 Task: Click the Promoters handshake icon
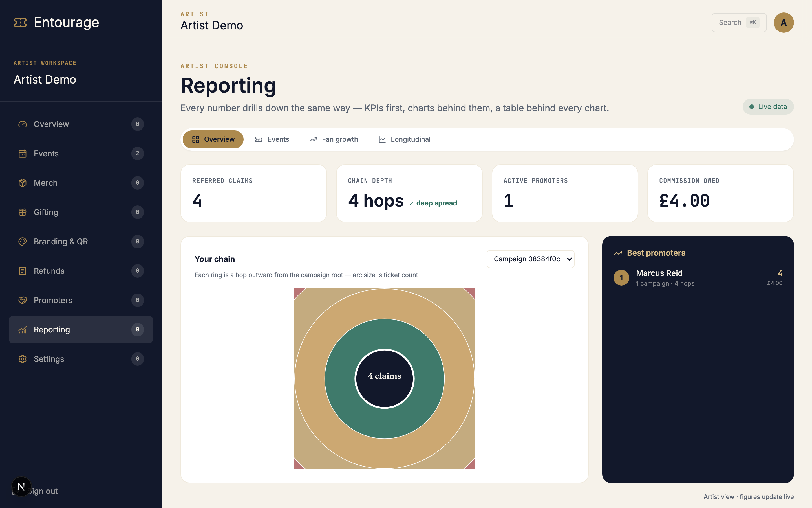click(23, 300)
